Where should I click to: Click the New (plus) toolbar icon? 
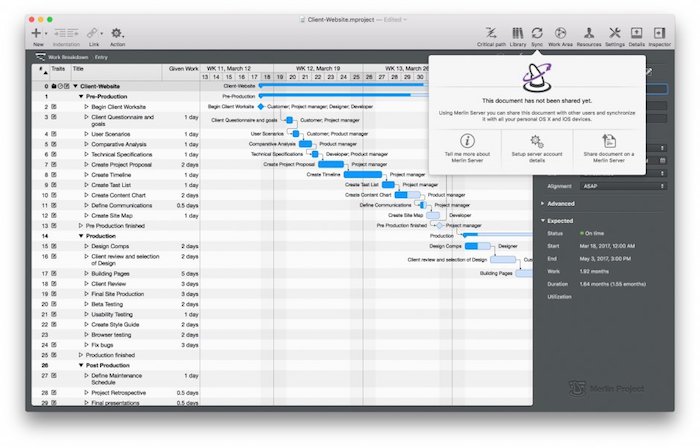point(37,33)
